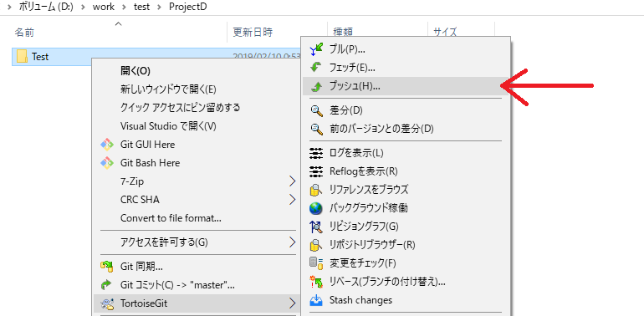This screenshot has height=316, width=644.
Task: Open the breadcrumb chevron before ボリューム (D:)
Action: point(8,8)
